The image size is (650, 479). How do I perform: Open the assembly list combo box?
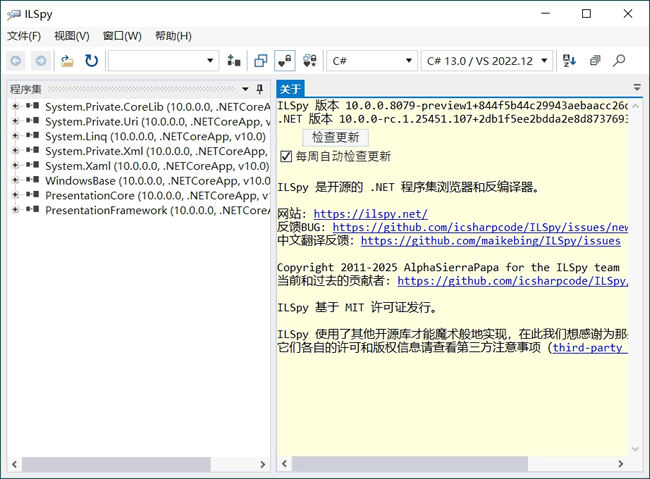tap(163, 61)
